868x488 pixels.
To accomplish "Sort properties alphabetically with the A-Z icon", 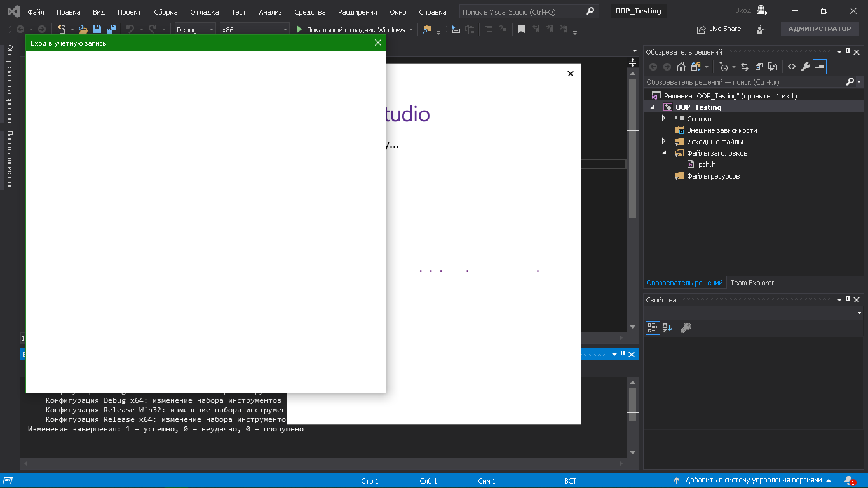I will [667, 328].
